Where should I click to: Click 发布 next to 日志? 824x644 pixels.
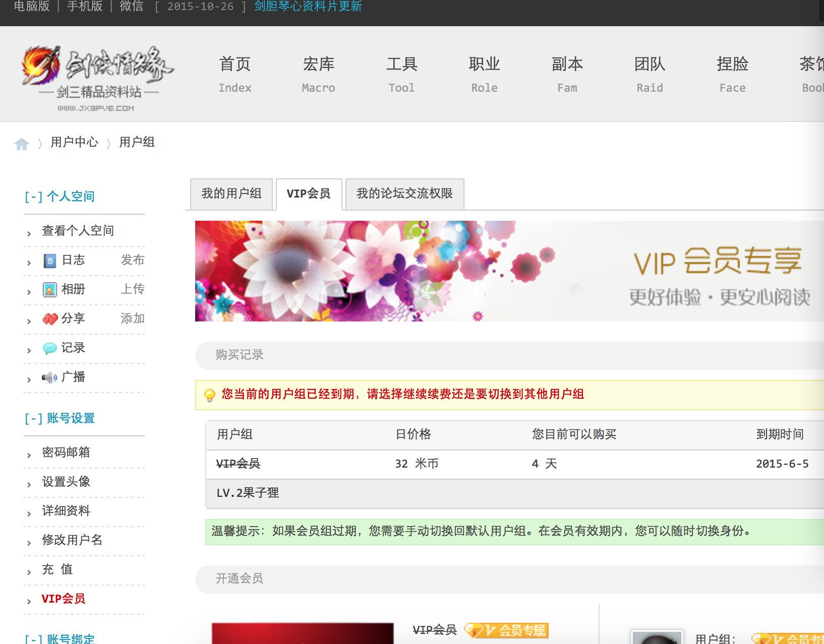point(133,260)
